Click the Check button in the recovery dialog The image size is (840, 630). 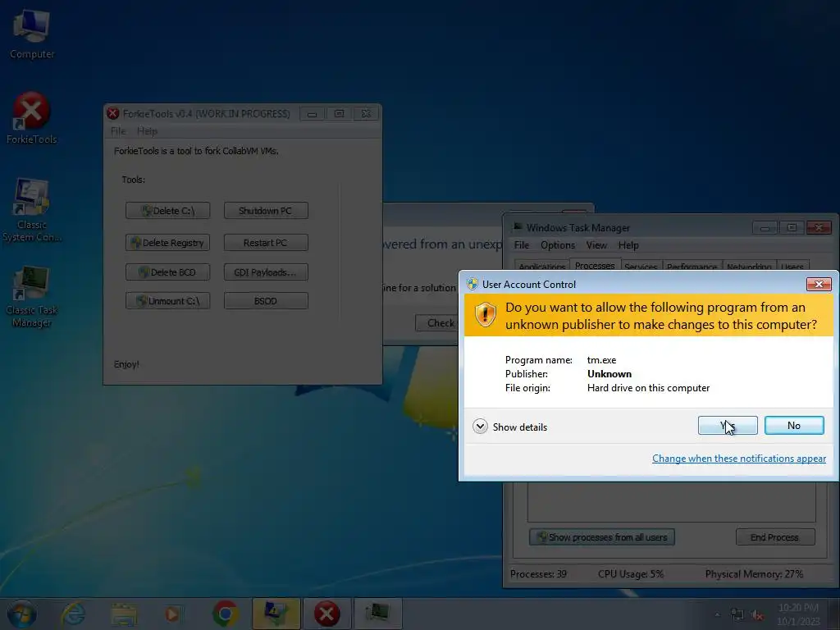tap(437, 323)
